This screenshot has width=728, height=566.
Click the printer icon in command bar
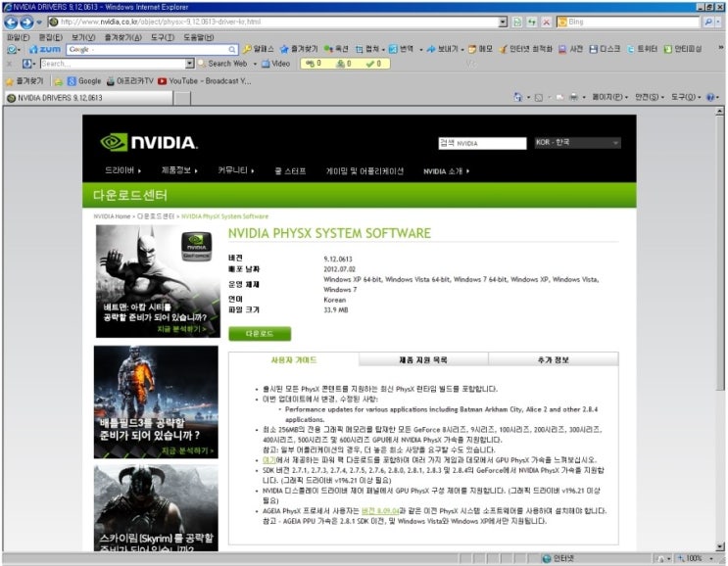click(574, 97)
